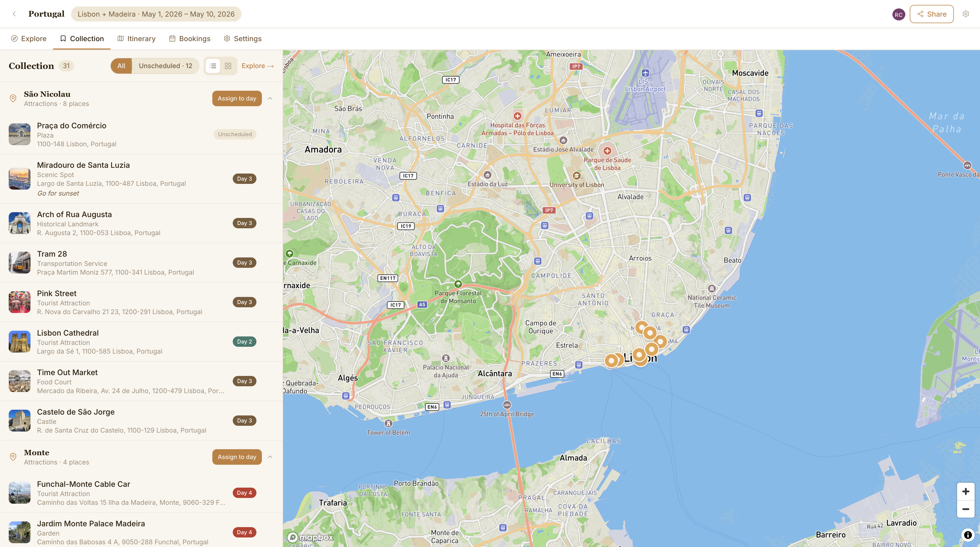Click the back arrow next to Portugal
The height and width of the screenshot is (547, 980).
(x=14, y=14)
